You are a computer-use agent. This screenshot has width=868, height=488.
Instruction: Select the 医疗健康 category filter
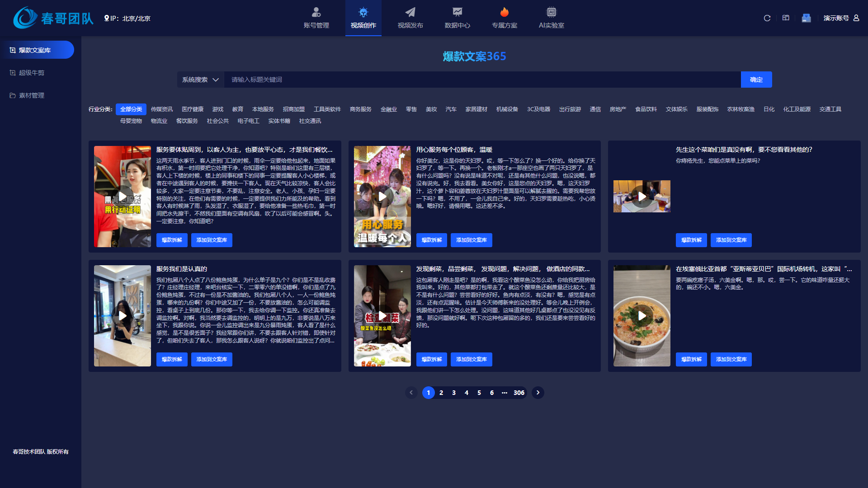(193, 109)
